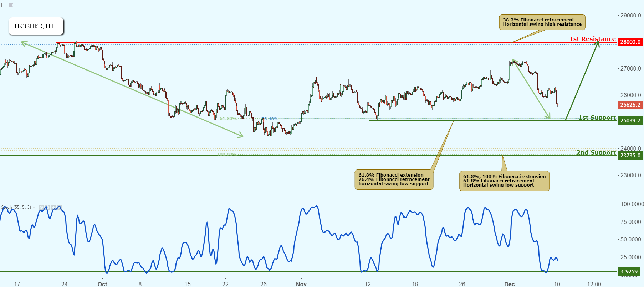Click the Stoch level 3.9259 axis label

pyautogui.click(x=629, y=272)
